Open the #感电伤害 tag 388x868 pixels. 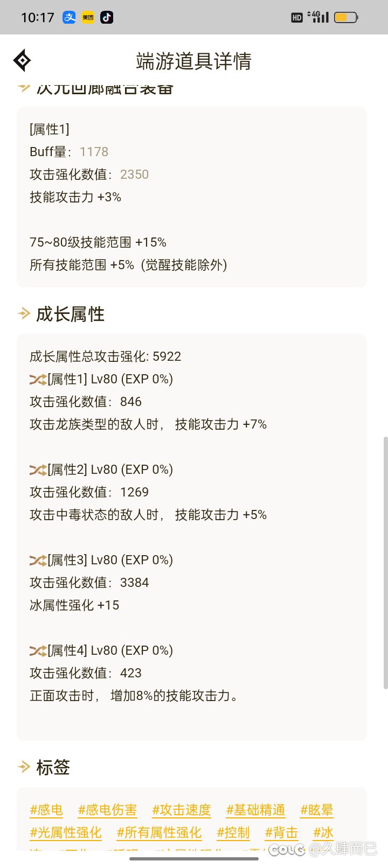tap(107, 810)
